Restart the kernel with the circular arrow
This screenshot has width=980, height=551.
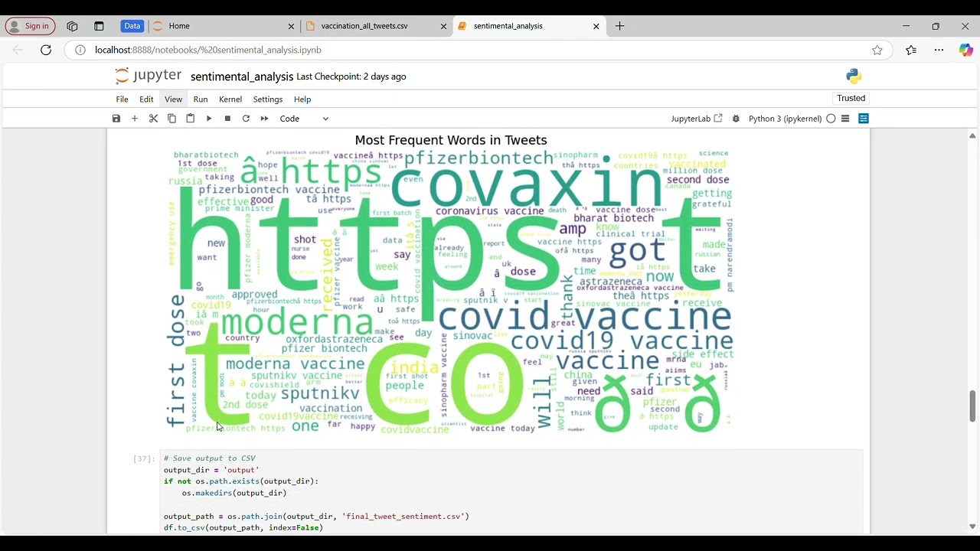(x=246, y=119)
